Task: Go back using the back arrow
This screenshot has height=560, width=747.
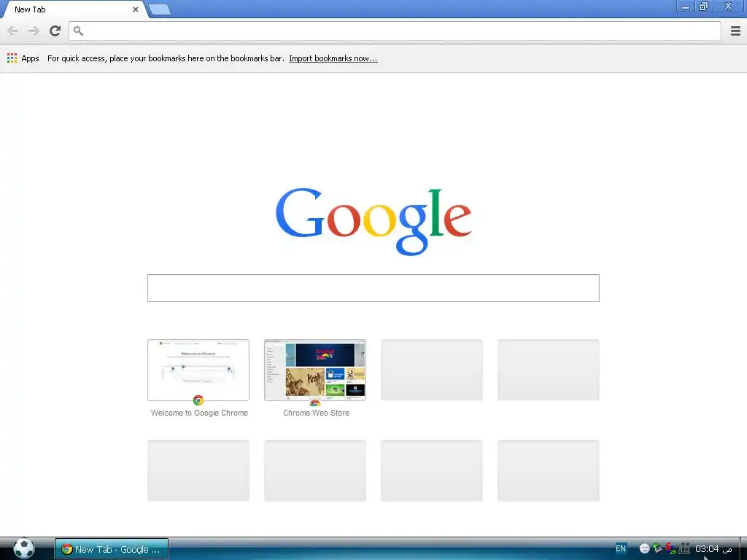Action: (13, 31)
